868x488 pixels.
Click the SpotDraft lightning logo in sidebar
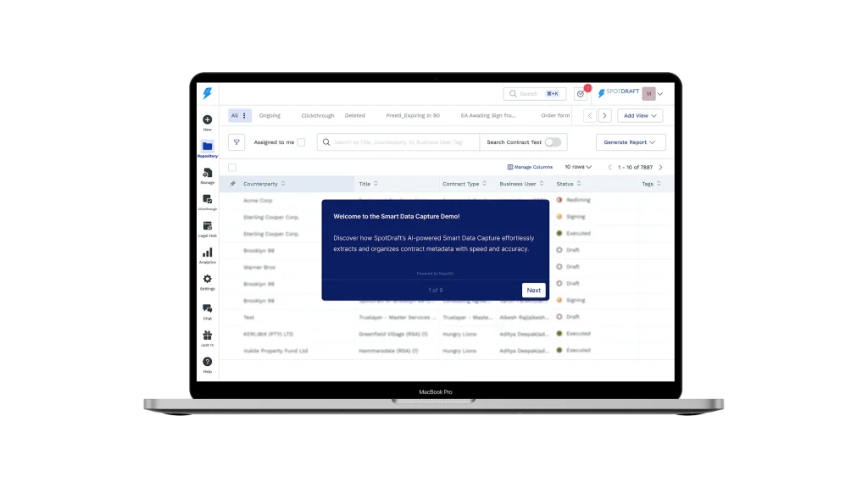(x=207, y=93)
